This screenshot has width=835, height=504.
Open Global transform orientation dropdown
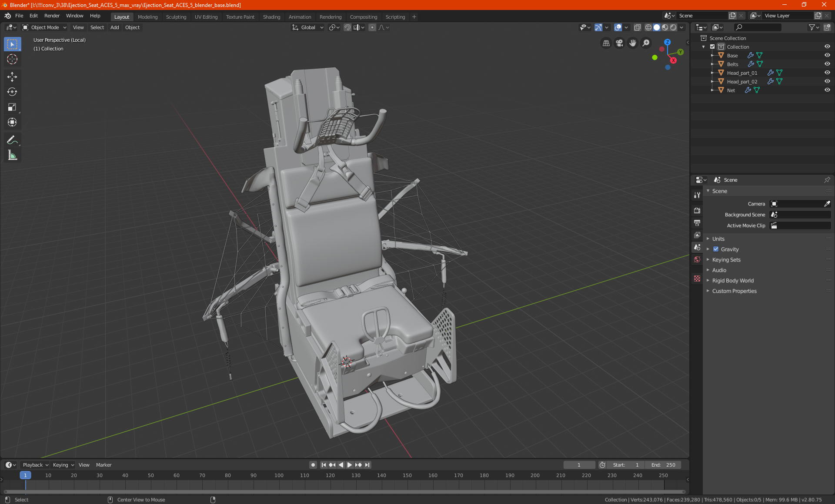[x=308, y=27]
